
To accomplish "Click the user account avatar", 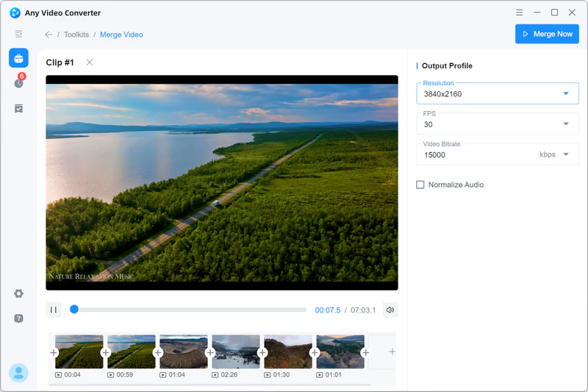I will 18,373.
